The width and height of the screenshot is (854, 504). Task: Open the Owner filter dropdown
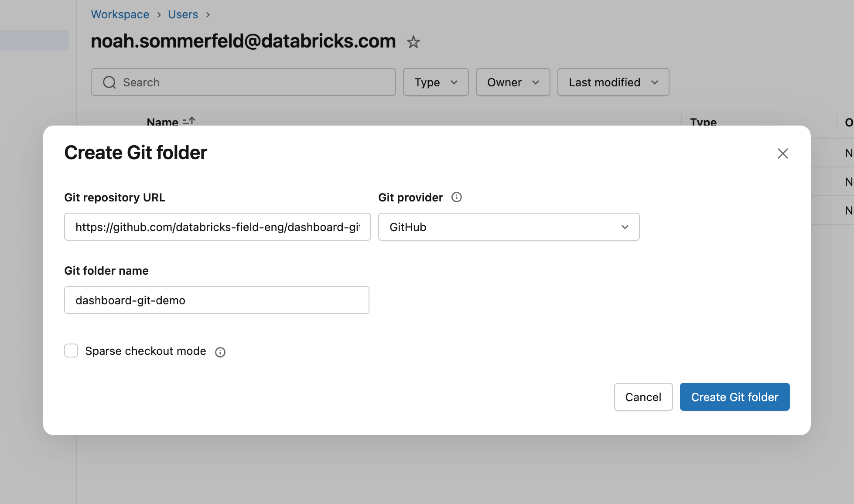512,82
